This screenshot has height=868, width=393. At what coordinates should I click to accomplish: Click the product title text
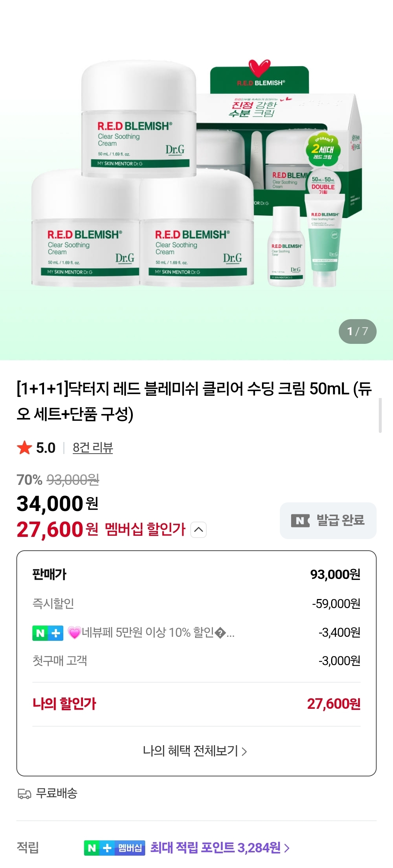coord(194,401)
